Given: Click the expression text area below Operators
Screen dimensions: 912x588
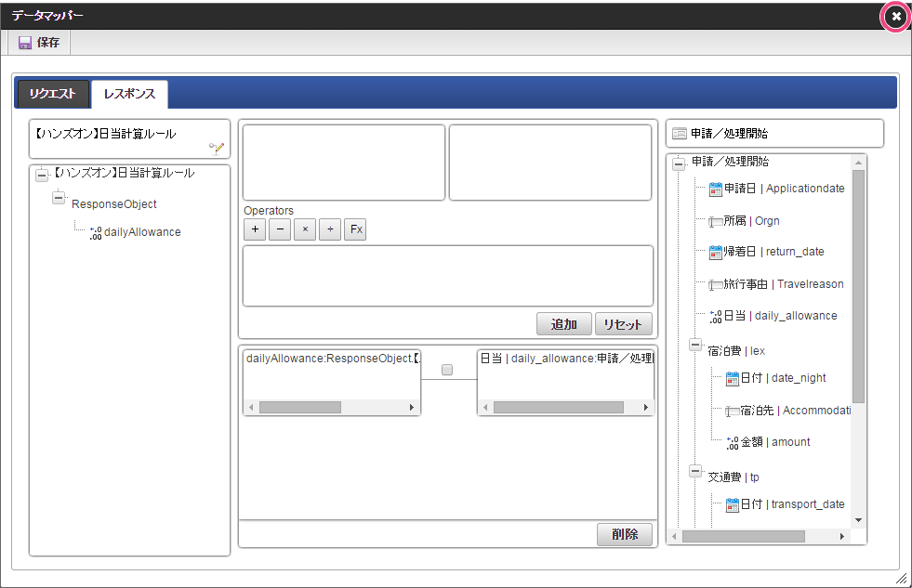Looking at the screenshot, I should coord(448,276).
